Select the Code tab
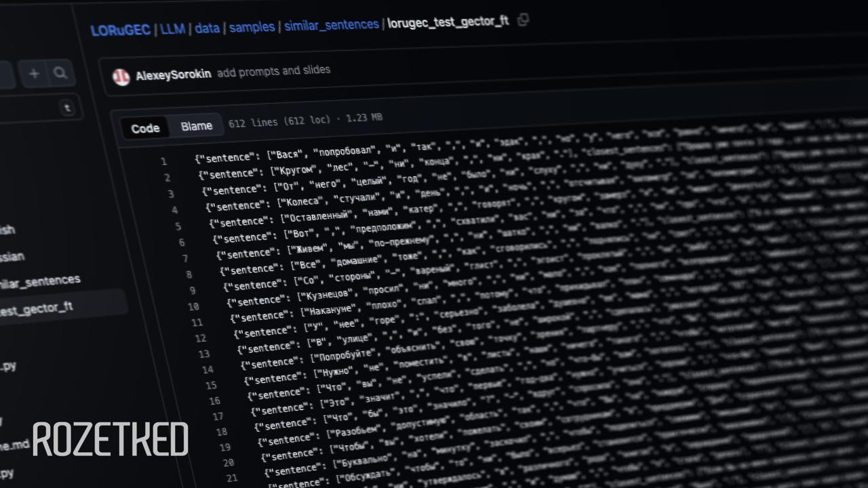Screen dimensions: 868x488 point(145,128)
